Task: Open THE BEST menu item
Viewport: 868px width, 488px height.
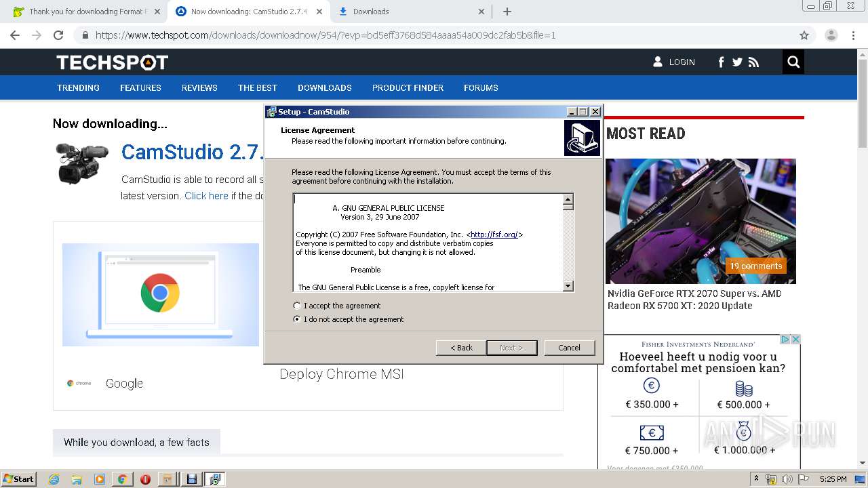Action: 258,88
